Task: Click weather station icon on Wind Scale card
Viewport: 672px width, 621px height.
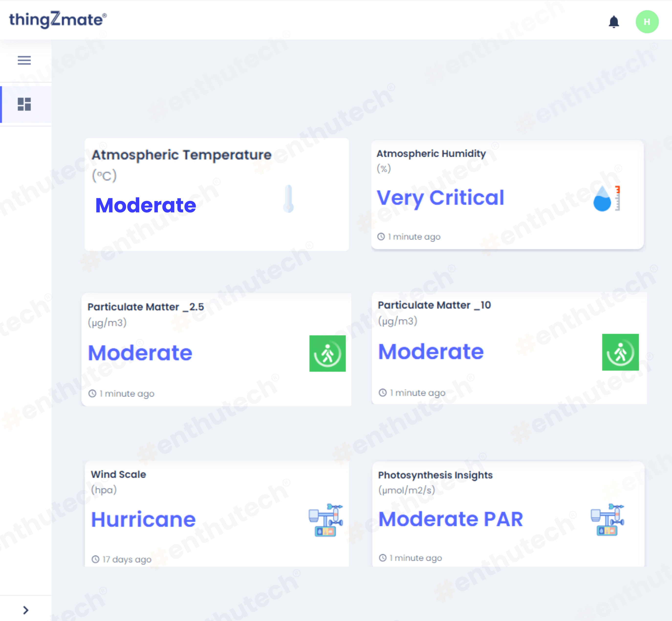Action: click(325, 520)
